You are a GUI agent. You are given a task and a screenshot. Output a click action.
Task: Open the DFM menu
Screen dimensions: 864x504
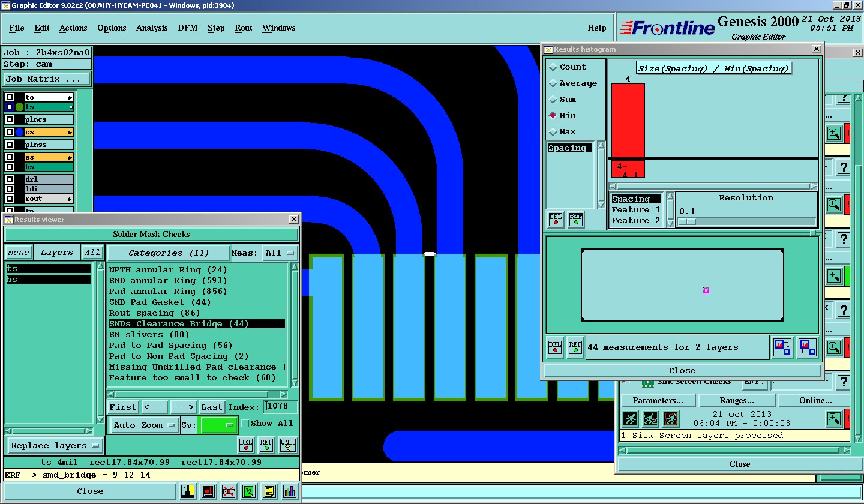(x=188, y=28)
